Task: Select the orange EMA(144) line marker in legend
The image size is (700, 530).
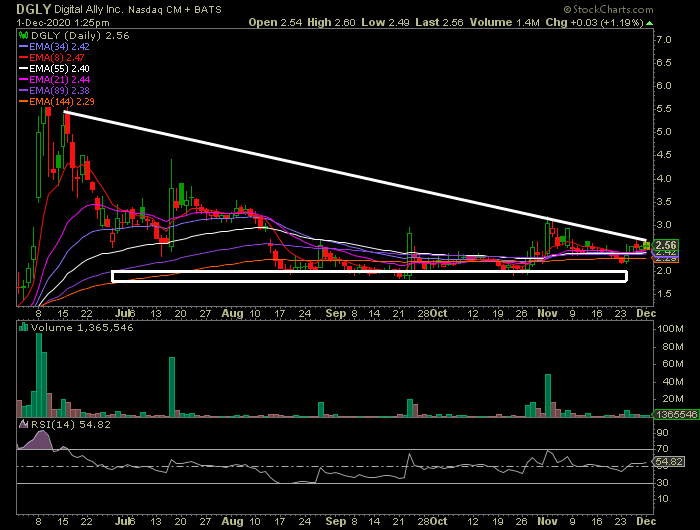Action: 24,102
